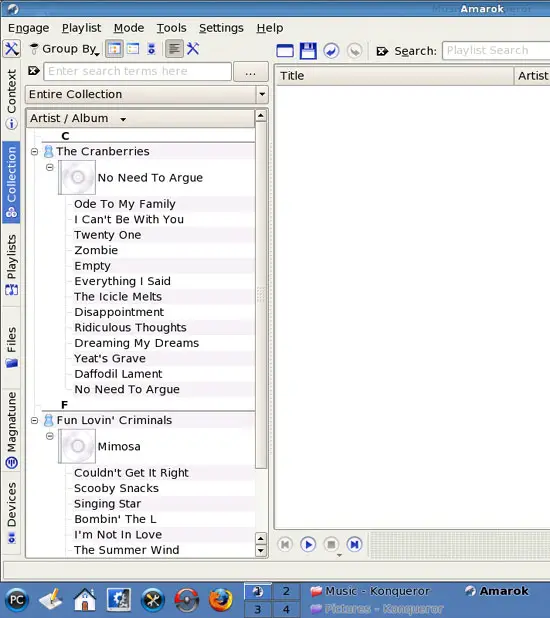Image resolution: width=550 pixels, height=618 pixels.
Task: Click the artist icon beside The Cranberries
Action: point(48,151)
